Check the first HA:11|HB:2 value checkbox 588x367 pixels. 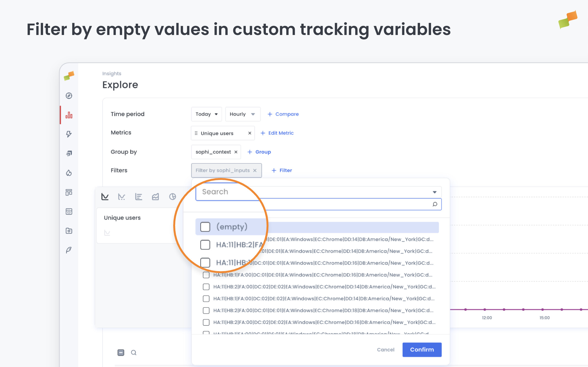click(205, 245)
